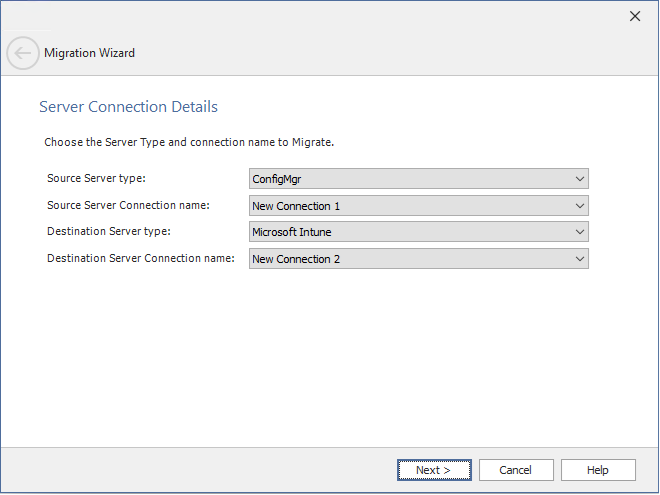This screenshot has width=660, height=495.
Task: Click the Server Connection Details heading
Action: click(128, 107)
